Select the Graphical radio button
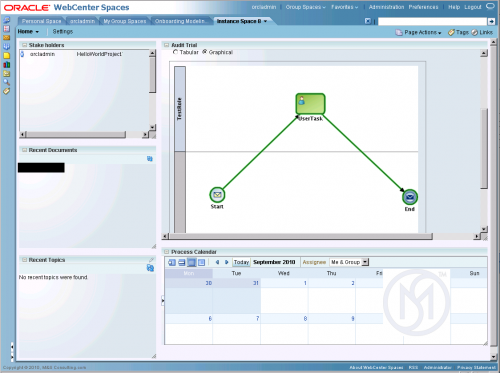Image resolution: width=500 pixels, height=373 pixels. click(205, 52)
